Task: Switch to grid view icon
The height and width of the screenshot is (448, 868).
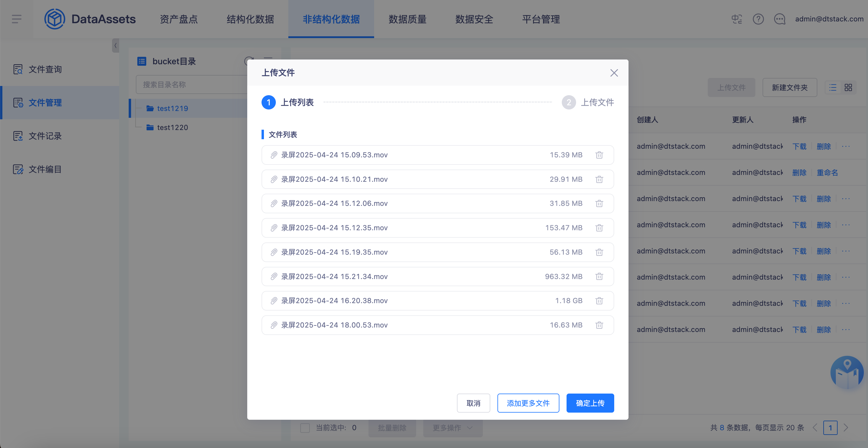Action: (848, 87)
